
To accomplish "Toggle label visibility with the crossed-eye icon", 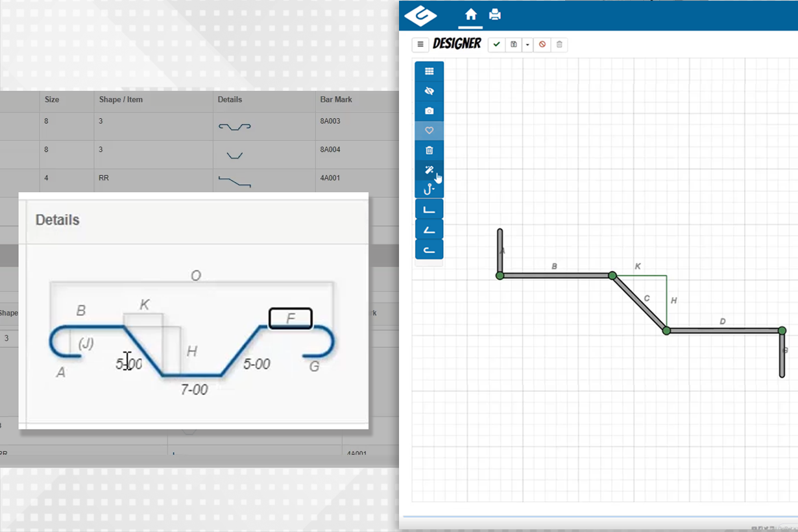I will 429,91.
